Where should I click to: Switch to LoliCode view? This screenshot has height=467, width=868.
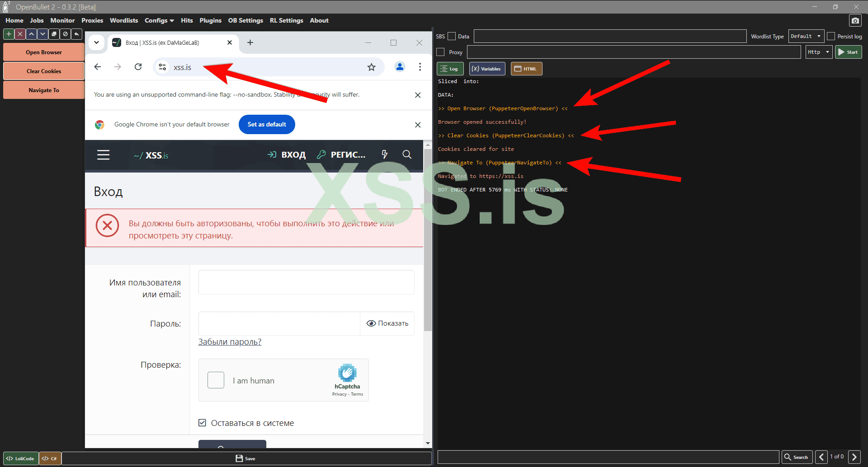21,458
